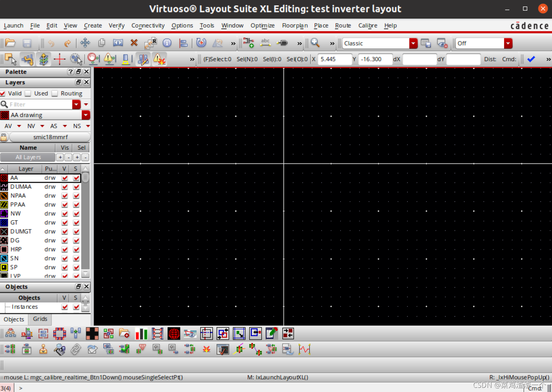The image size is (552, 392).
Task: Click the X coordinate input field
Action: 335,59
